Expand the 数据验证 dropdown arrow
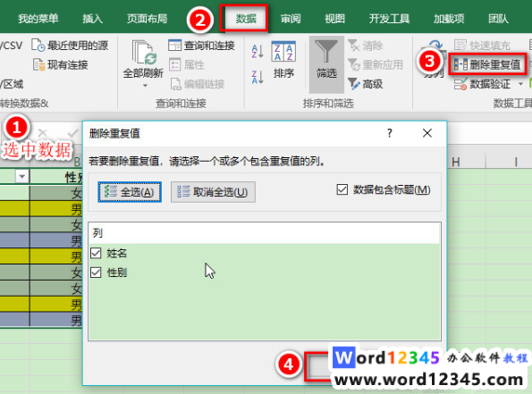Viewport: 532px width, 394px height. [x=520, y=84]
